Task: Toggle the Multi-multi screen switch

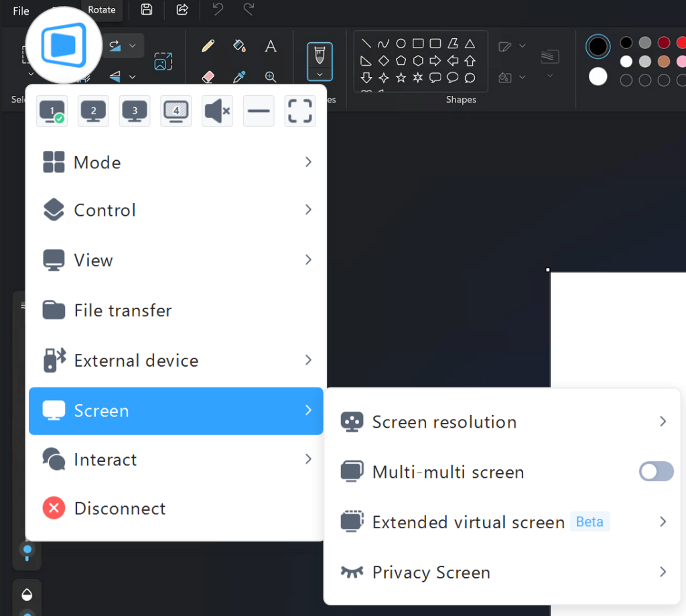Action: [656, 472]
